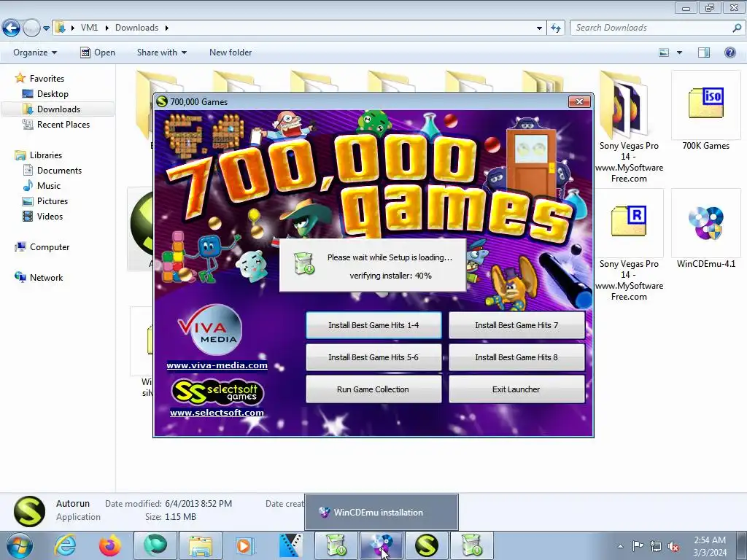
Task: Click the setup loading installer icon
Action: click(304, 262)
